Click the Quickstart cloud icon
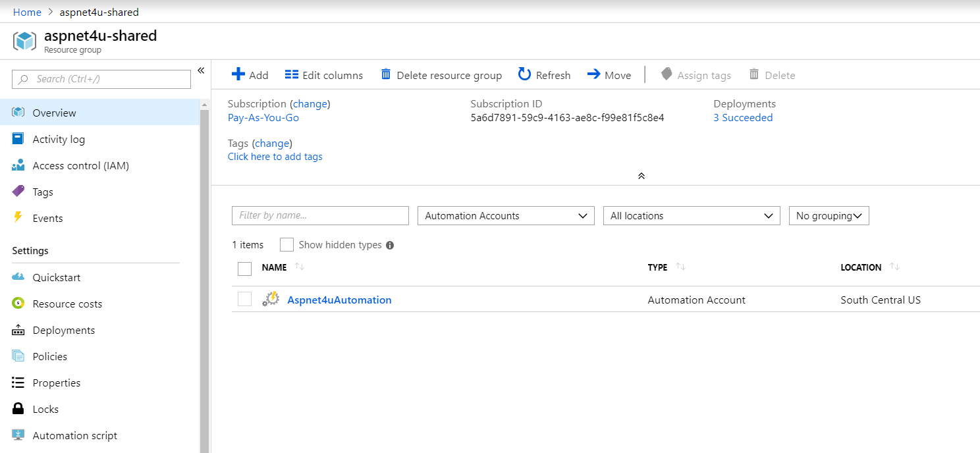 [18, 277]
